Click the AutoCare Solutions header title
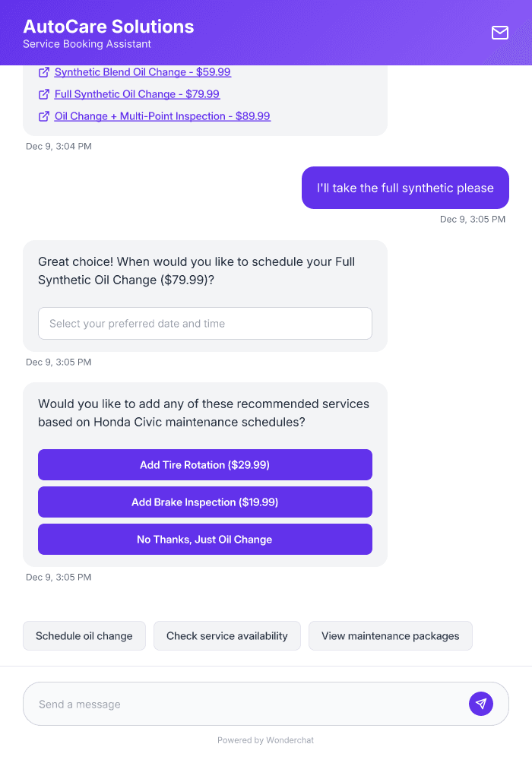532x760 pixels. pos(109,26)
